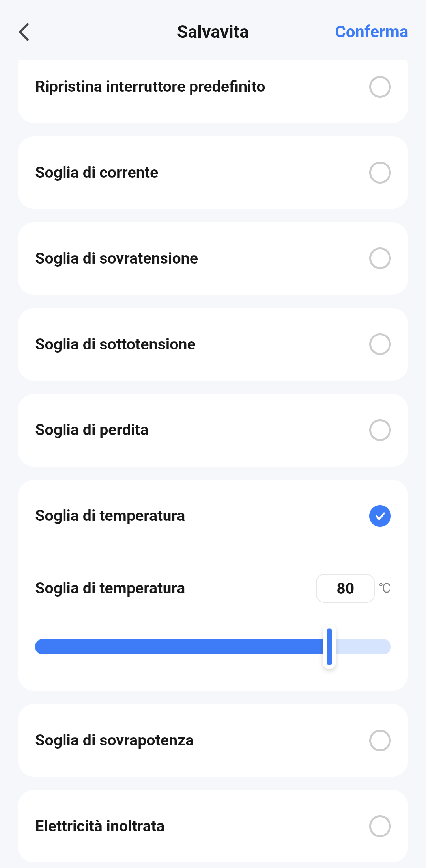
Task: Select Soglia di sovrapotenza radio button
Action: pyautogui.click(x=380, y=740)
